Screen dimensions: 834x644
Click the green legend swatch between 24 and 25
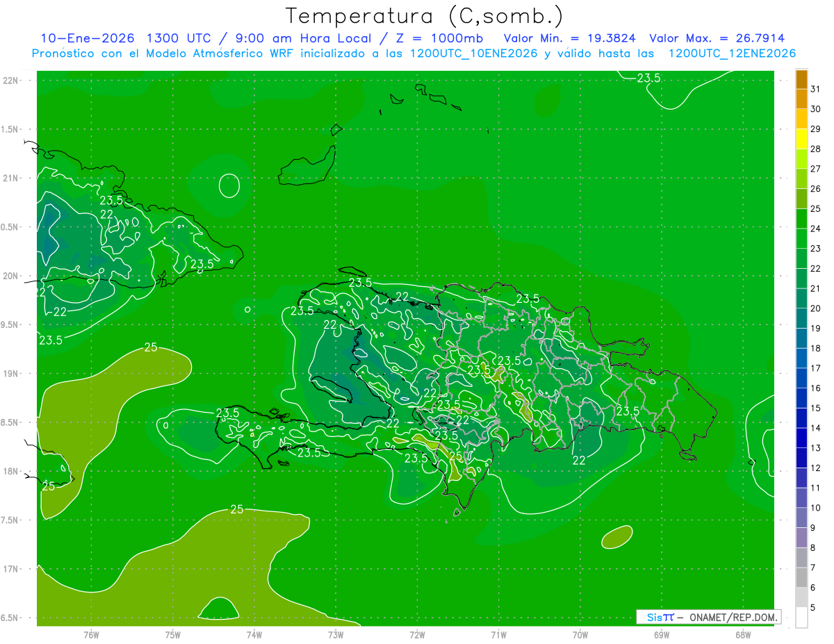pos(801,219)
